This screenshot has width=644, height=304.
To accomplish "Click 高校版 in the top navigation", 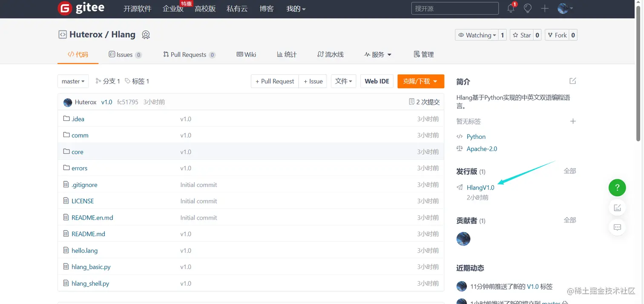I will click(205, 9).
